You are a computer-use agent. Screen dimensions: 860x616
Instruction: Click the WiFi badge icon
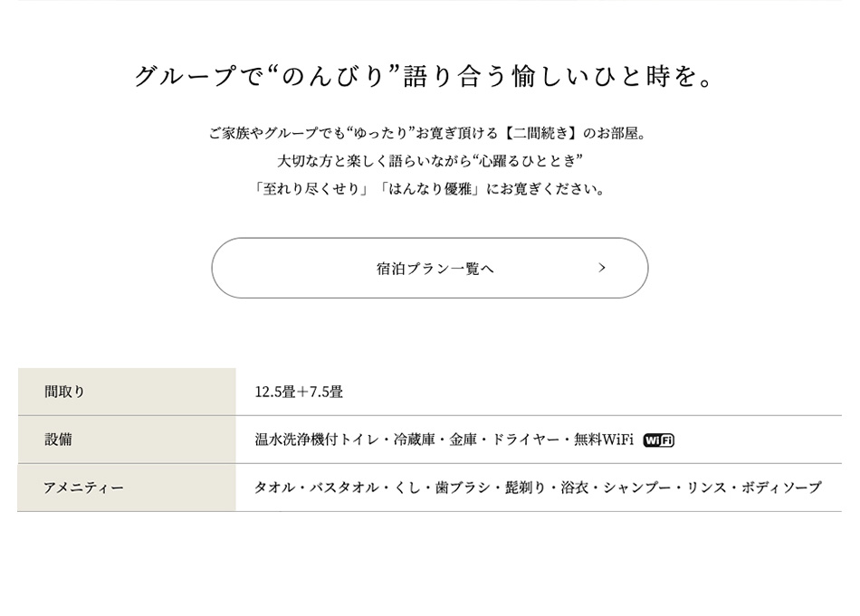point(659,441)
